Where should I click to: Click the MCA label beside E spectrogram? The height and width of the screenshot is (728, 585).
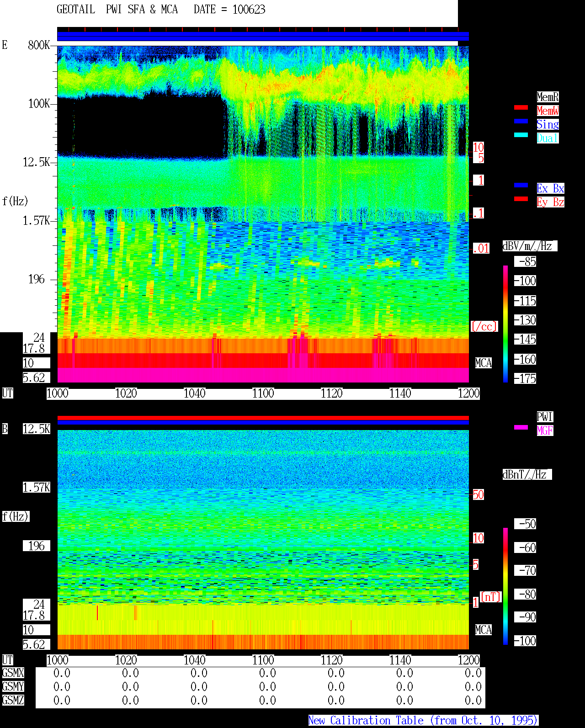coord(484,363)
